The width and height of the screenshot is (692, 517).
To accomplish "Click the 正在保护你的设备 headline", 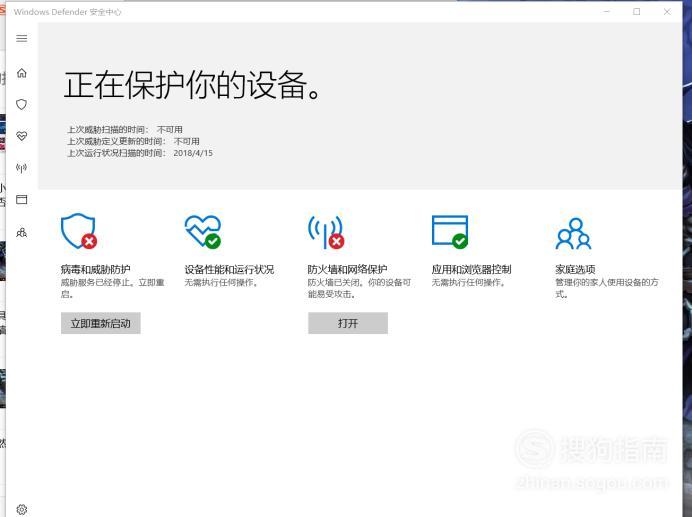I will 192,85.
